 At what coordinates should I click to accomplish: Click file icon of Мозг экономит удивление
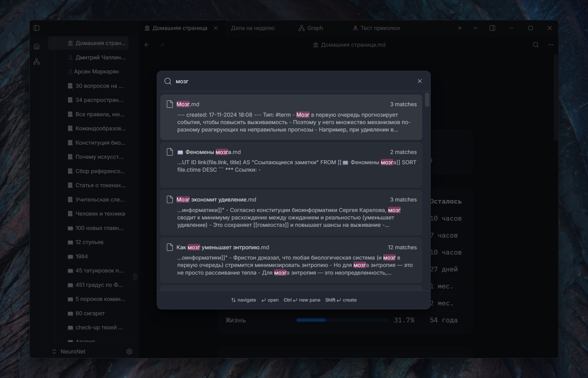coord(170,199)
